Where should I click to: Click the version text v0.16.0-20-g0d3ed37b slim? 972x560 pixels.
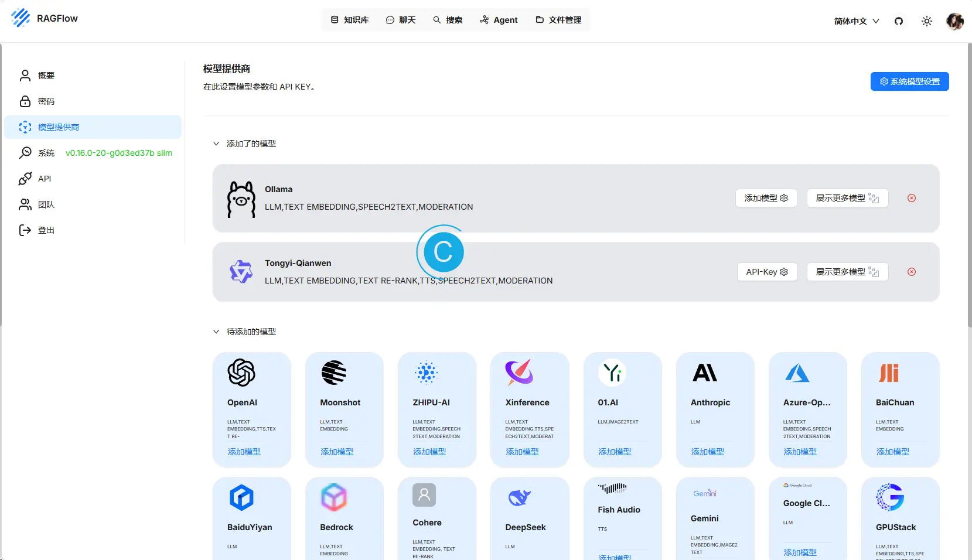119,153
